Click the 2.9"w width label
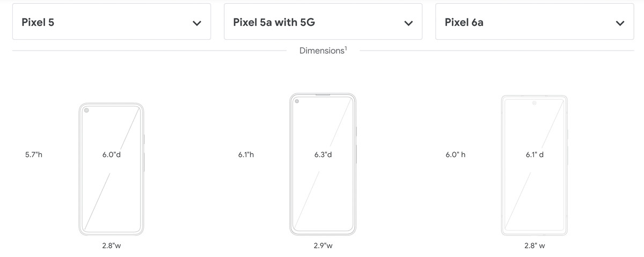 point(323,246)
